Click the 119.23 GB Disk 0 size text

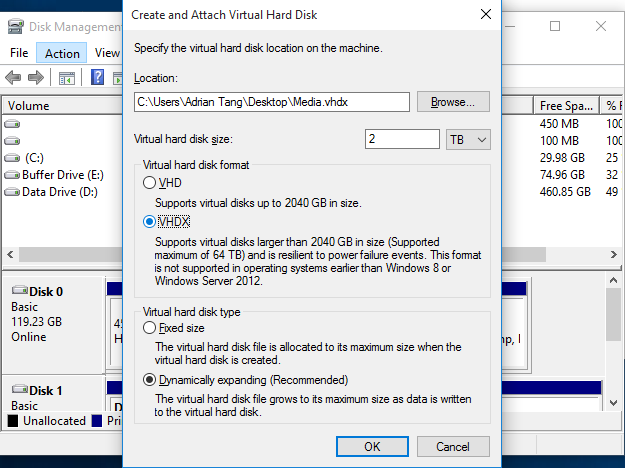point(37,322)
